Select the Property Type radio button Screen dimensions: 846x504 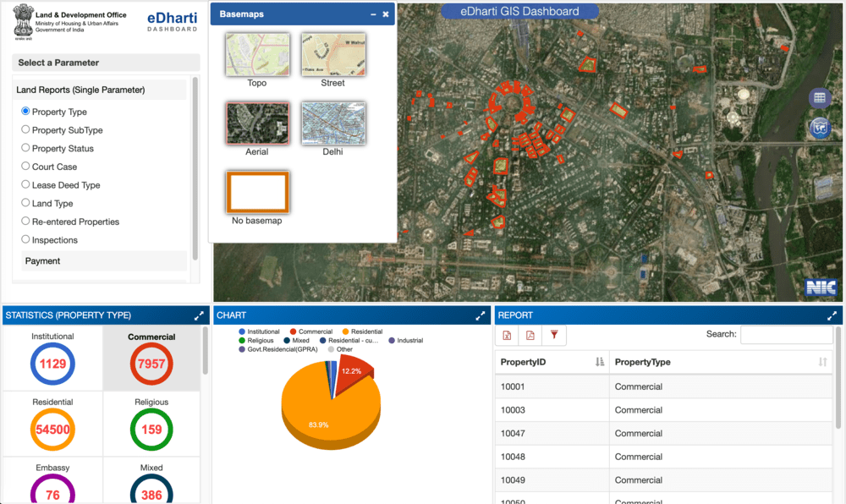(25, 111)
